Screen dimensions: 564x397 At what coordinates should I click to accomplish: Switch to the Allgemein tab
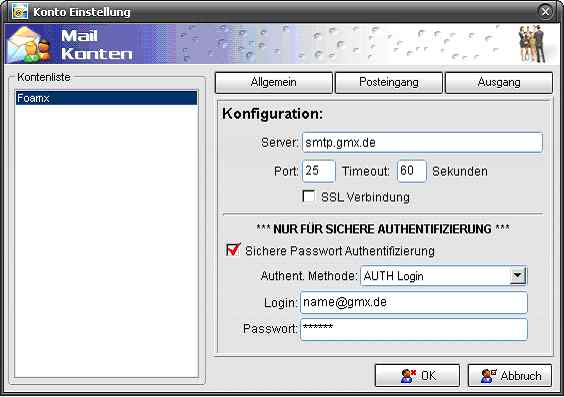coord(274,82)
